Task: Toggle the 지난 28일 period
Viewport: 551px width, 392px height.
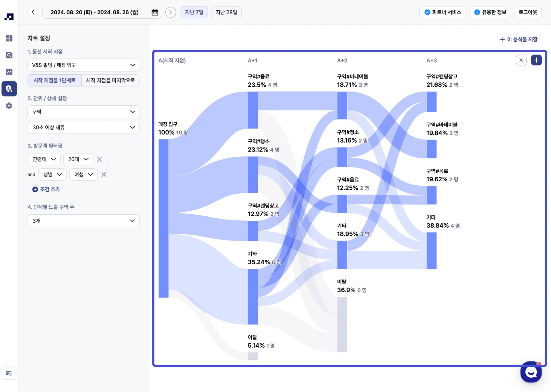Action: click(x=226, y=12)
